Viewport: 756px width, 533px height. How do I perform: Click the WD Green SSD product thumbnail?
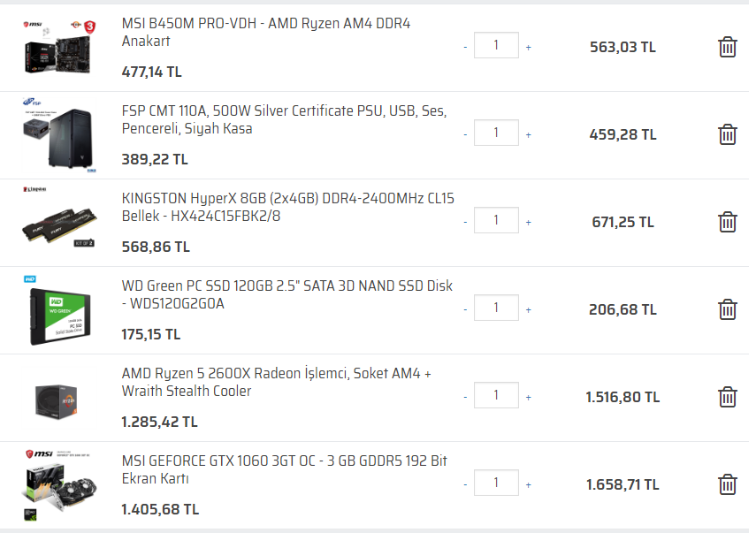pos(59,311)
